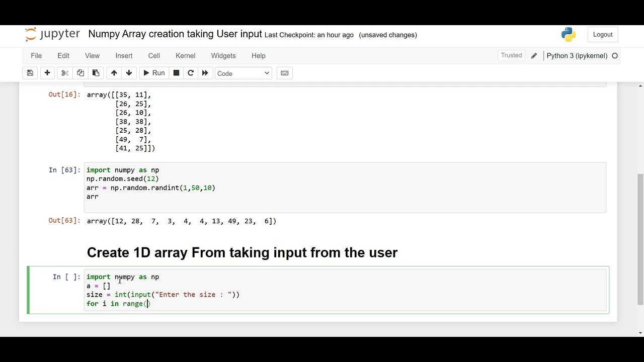Restart kernel and run all fast-forward icon

205,73
